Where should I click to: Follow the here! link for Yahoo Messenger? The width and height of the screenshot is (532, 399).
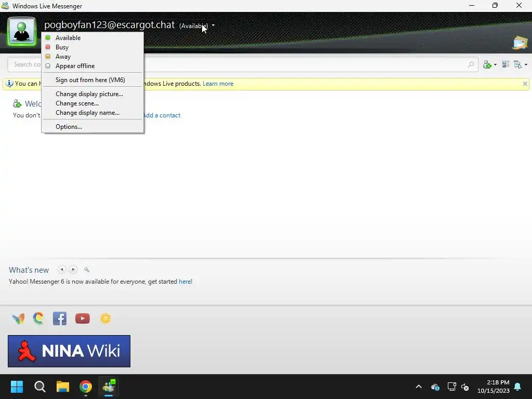click(185, 282)
